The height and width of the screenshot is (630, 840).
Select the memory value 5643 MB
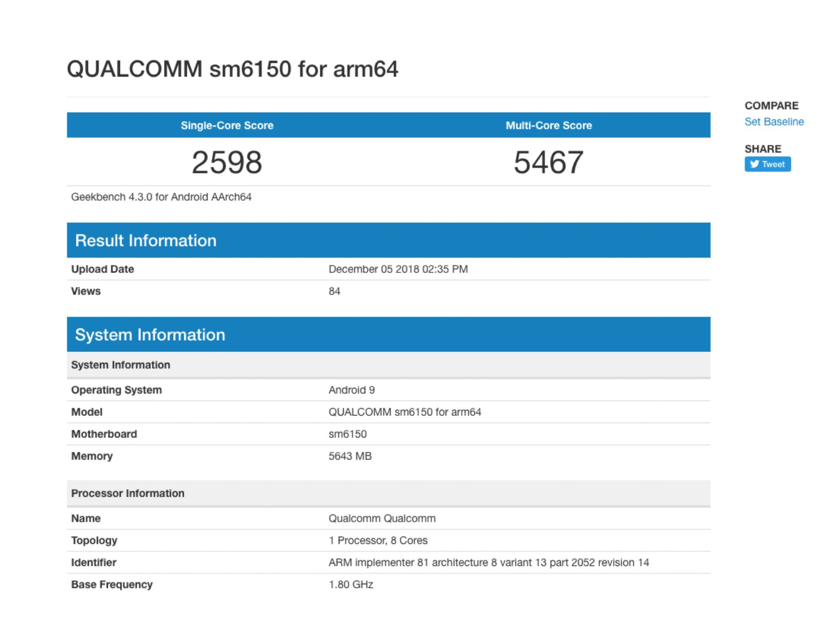pos(350,456)
